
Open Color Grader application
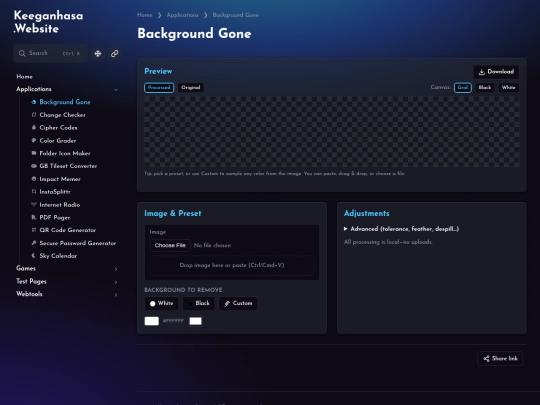pos(58,141)
